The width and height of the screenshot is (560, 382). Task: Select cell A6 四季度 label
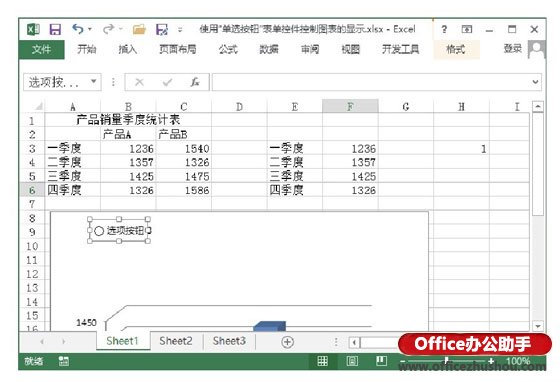pyautogui.click(x=73, y=190)
